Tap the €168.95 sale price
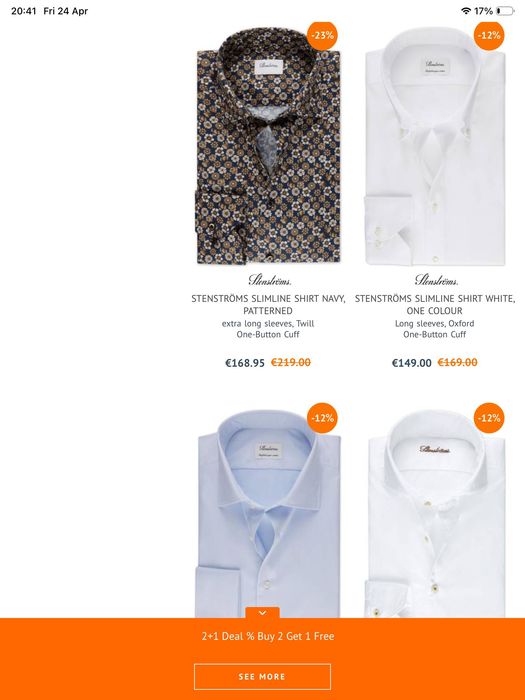The height and width of the screenshot is (700, 525). (245, 363)
